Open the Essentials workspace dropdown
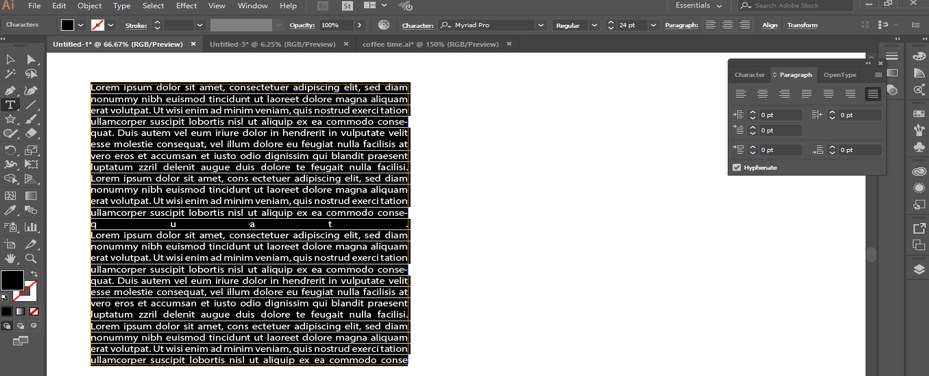Screen dimensions: 929x376 [x=699, y=5]
